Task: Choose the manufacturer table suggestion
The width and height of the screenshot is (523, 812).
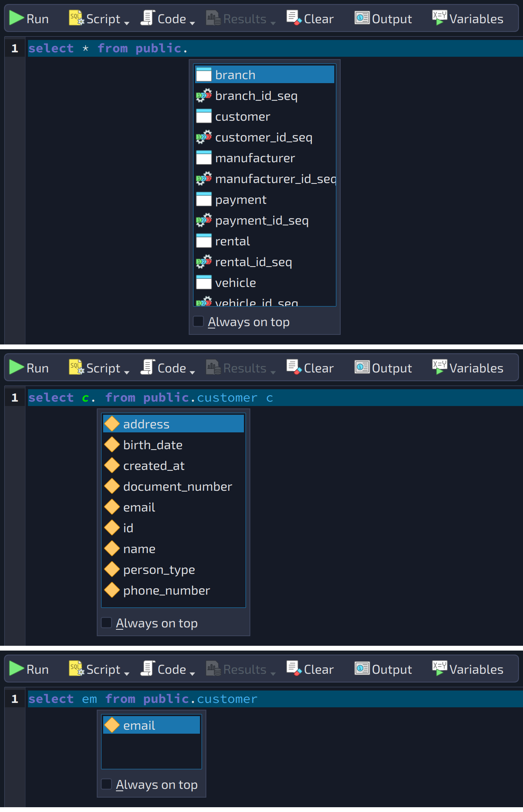Action: (x=265, y=158)
